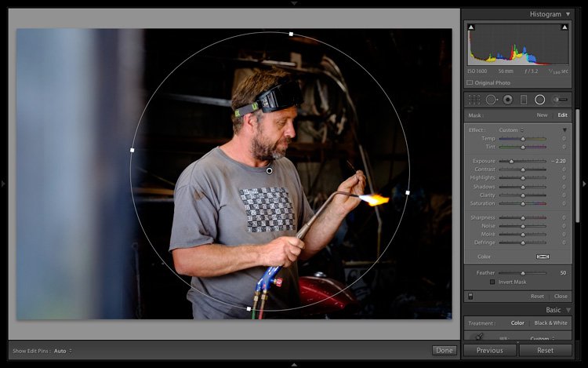The image size is (588, 368).
Task: Select the Crop Overlay tool
Action: [474, 100]
